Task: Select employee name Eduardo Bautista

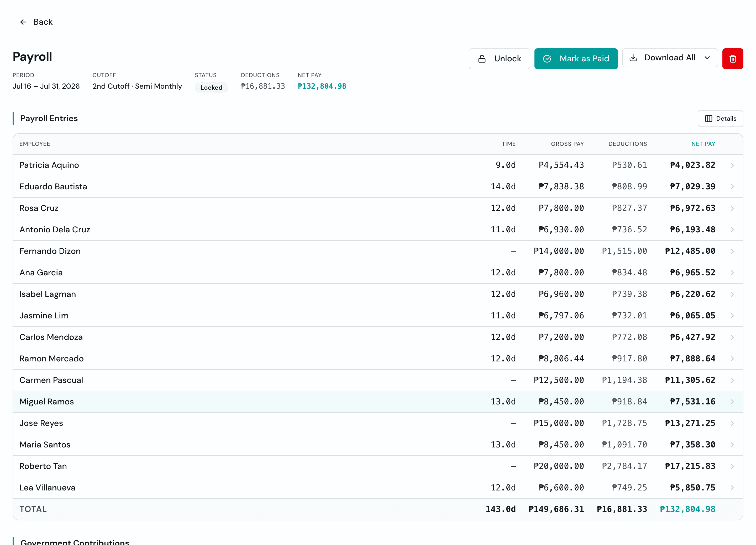Action: tap(53, 186)
